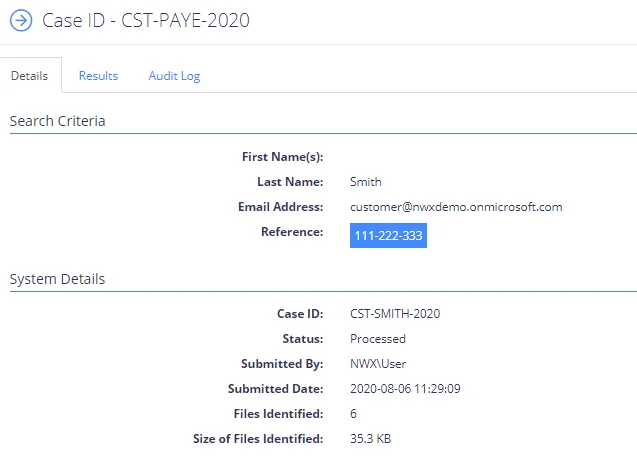Click the customer@nwxdemo.onmicrosoft.com email address
637x463 pixels.
[x=456, y=207]
